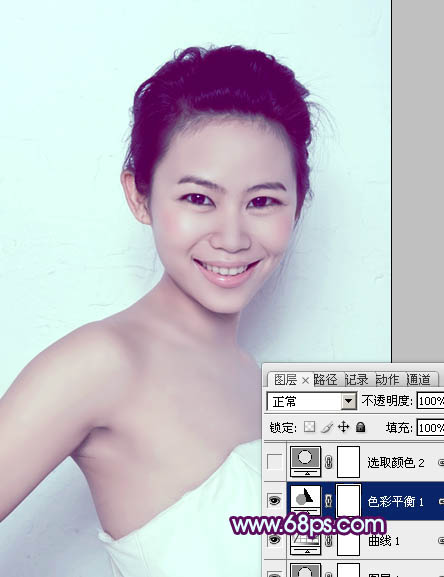444x577 pixels.
Task: Click the 填充 fill value field
Action: point(430,428)
